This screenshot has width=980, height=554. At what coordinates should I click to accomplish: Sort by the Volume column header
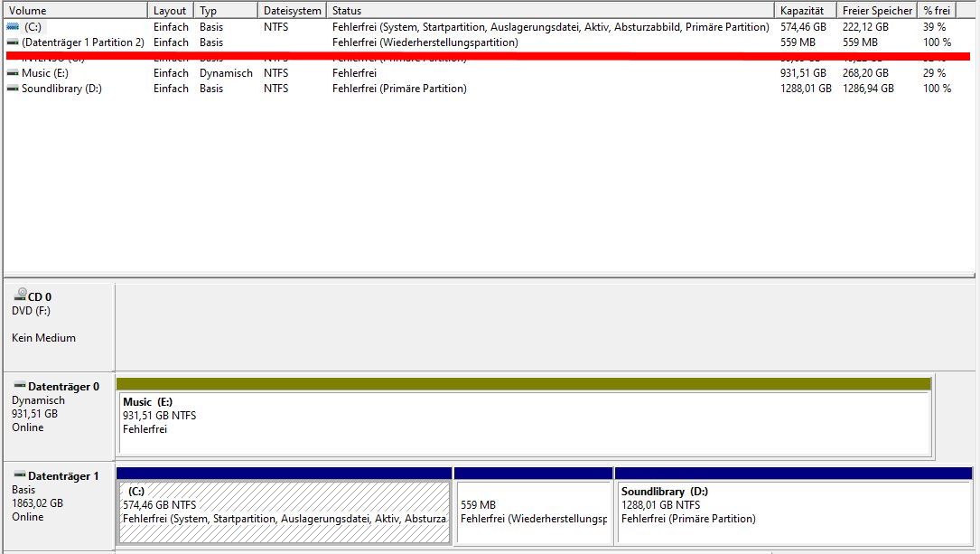coord(76,11)
